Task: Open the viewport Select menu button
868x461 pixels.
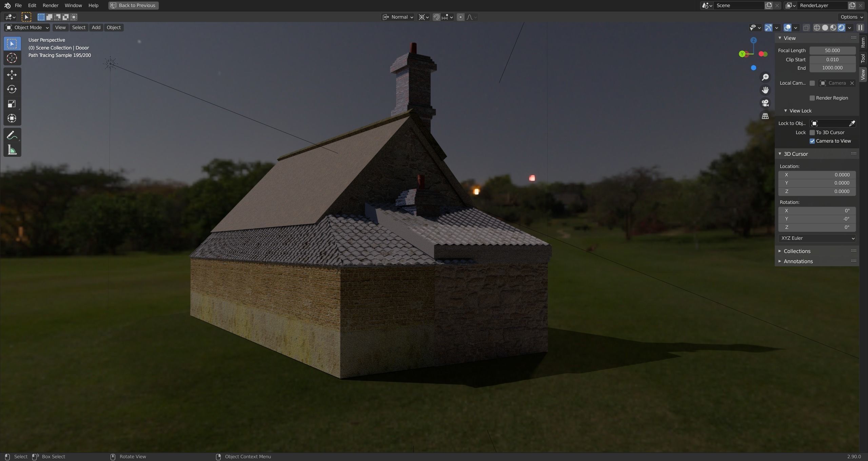Action: point(79,27)
